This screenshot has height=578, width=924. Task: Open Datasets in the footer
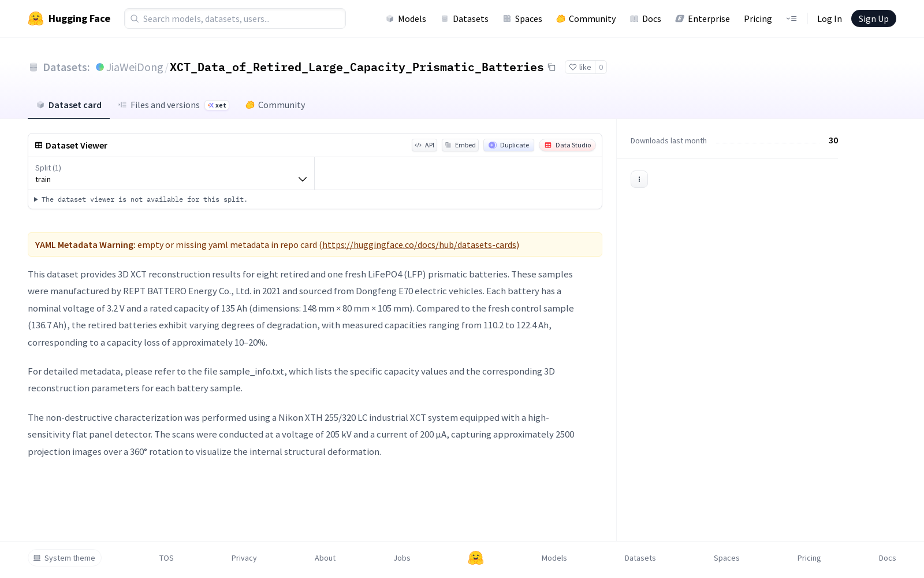tap(640, 558)
